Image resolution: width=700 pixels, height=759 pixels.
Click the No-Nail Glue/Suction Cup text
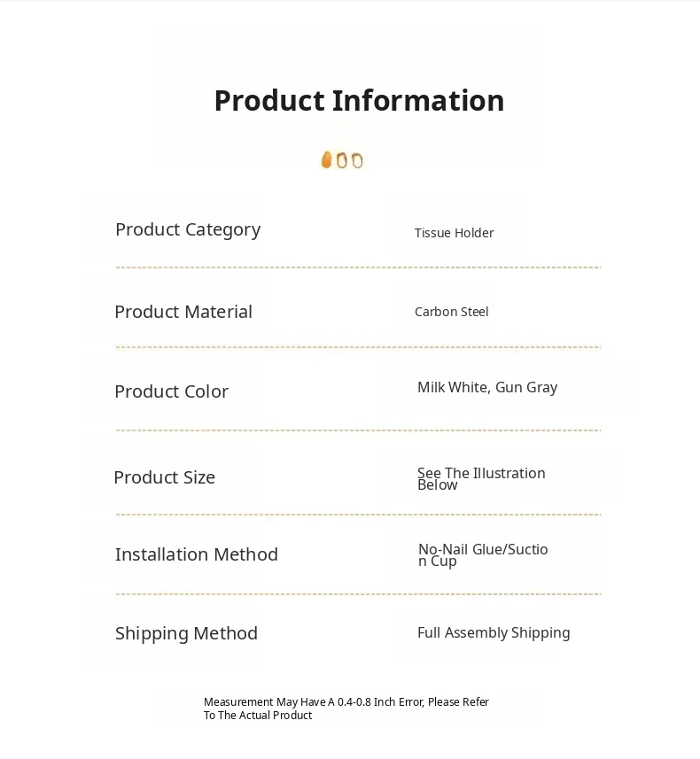pyautogui.click(x=483, y=554)
